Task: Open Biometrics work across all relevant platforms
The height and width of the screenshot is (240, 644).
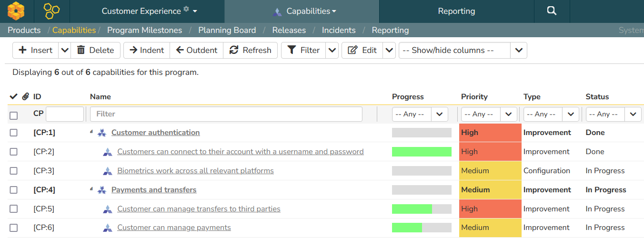Action: [x=195, y=171]
